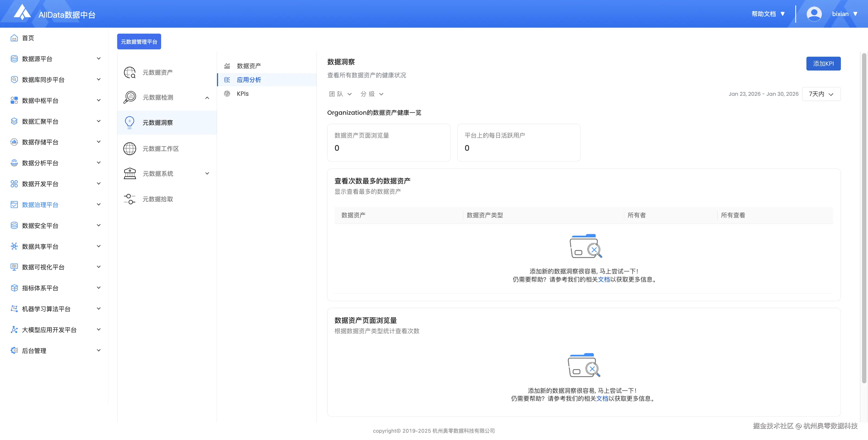
Task: Open 元数据资产 globe search icon
Action: click(x=129, y=72)
